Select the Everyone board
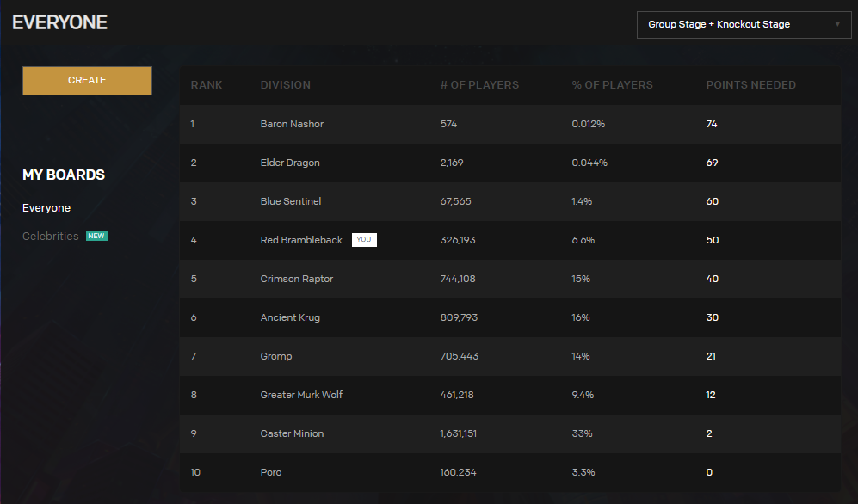The height and width of the screenshot is (504, 858). click(46, 208)
